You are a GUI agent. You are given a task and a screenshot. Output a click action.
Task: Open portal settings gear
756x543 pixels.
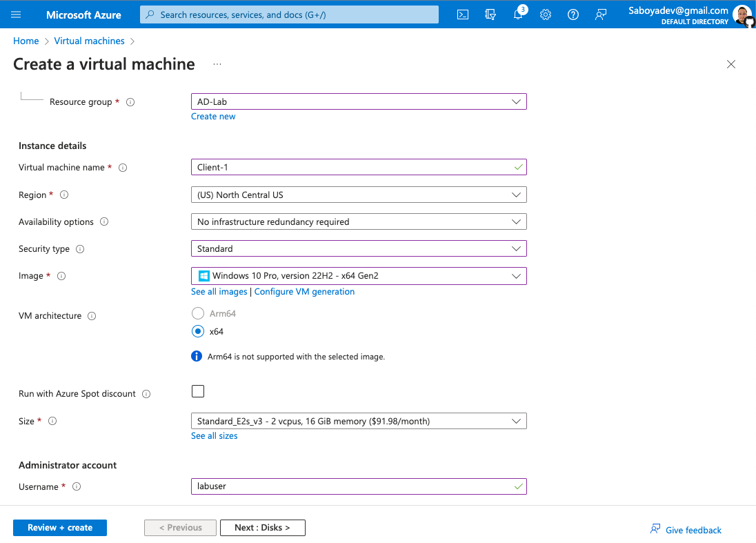pos(546,14)
